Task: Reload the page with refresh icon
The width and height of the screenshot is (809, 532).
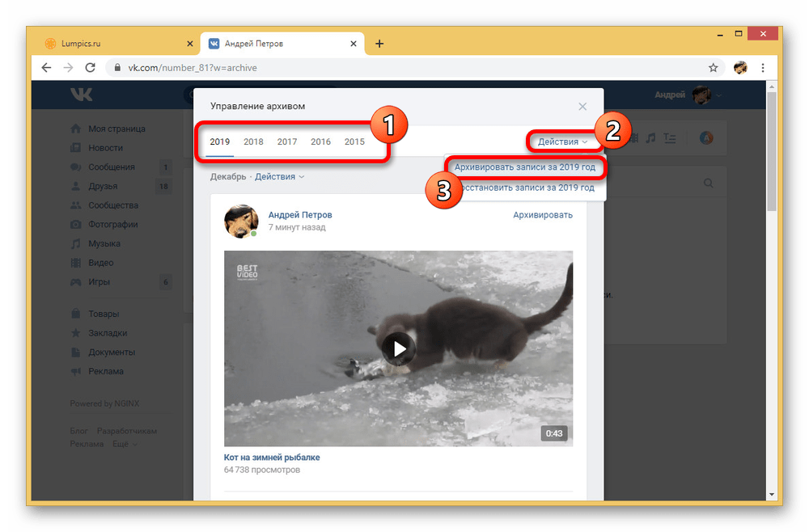Action: [x=90, y=68]
